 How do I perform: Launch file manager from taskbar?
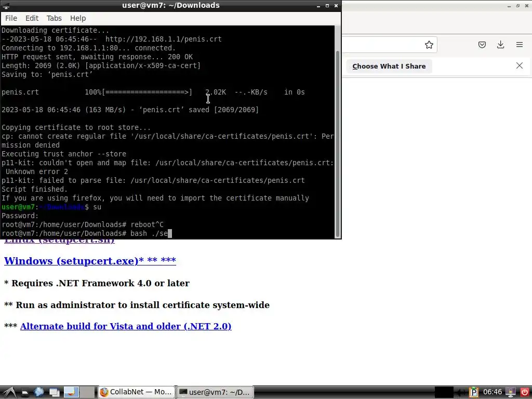pyautogui.click(x=24, y=393)
